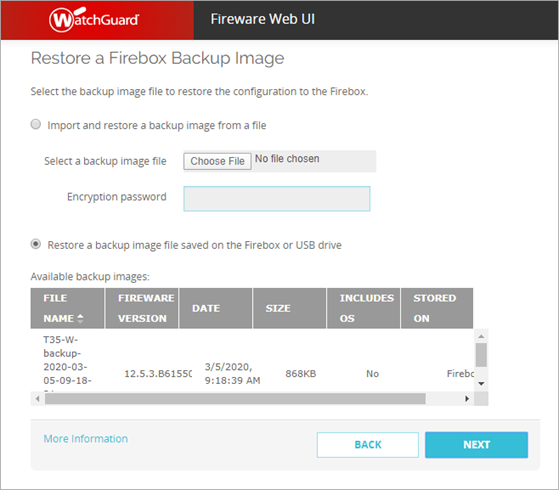The height and width of the screenshot is (490, 559).
Task: Click the Size column header
Action: [x=289, y=308]
